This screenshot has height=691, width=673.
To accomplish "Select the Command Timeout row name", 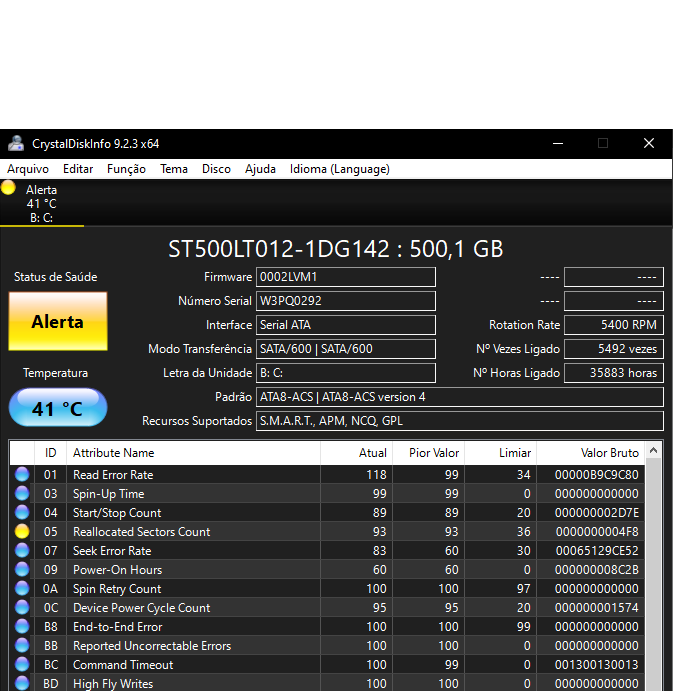I will click(x=123, y=665).
